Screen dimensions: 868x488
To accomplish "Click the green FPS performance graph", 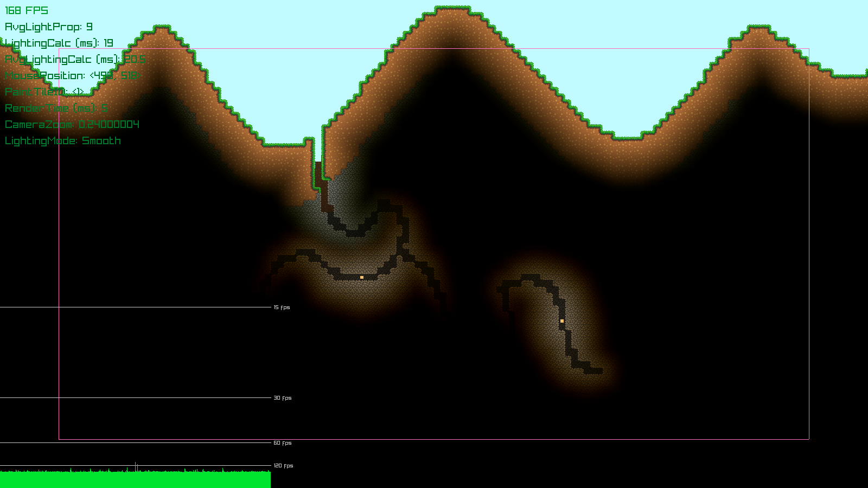I will [x=136, y=479].
